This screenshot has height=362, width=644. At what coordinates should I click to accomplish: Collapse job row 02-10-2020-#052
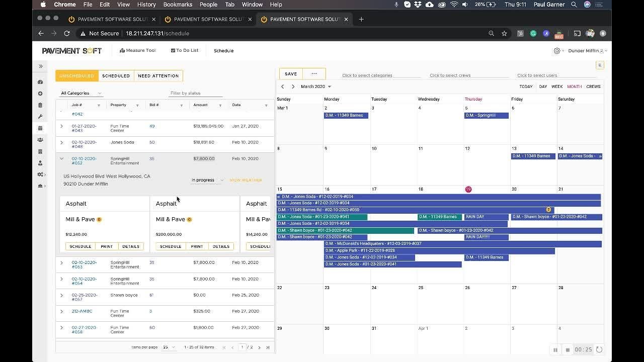(x=61, y=159)
